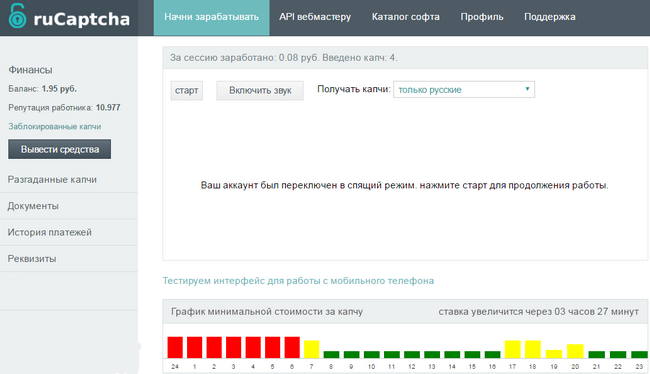
Task: Click the green bar for hour 12
Action: pos(412,355)
